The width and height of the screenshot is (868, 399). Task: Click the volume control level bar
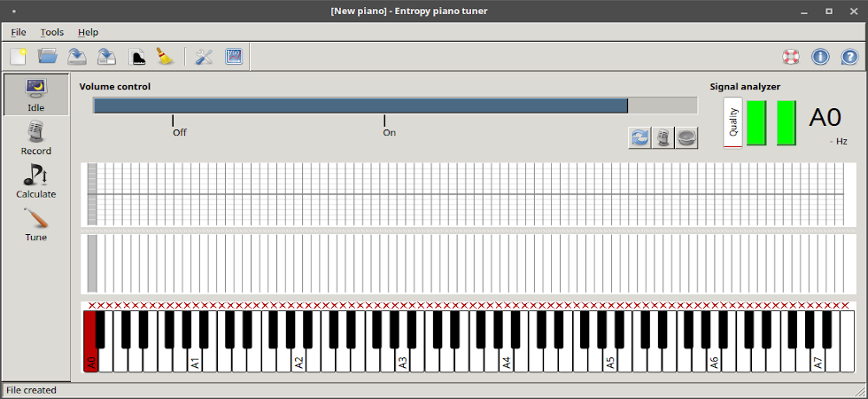[x=395, y=106]
